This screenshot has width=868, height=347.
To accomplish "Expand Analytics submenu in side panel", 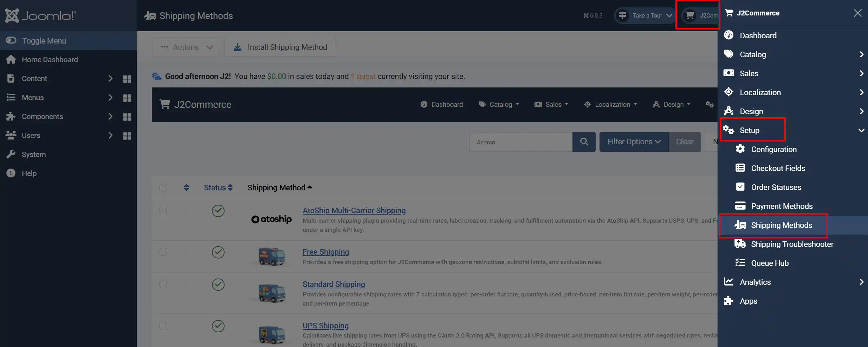I will pyautogui.click(x=861, y=282).
